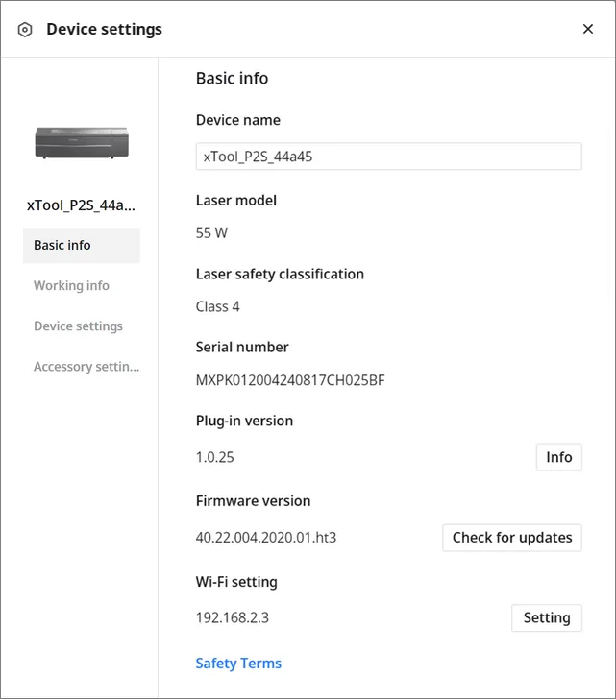Image resolution: width=616 pixels, height=700 pixels.
Task: Click the IP address 192.168.2.3
Action: pyautogui.click(x=233, y=617)
